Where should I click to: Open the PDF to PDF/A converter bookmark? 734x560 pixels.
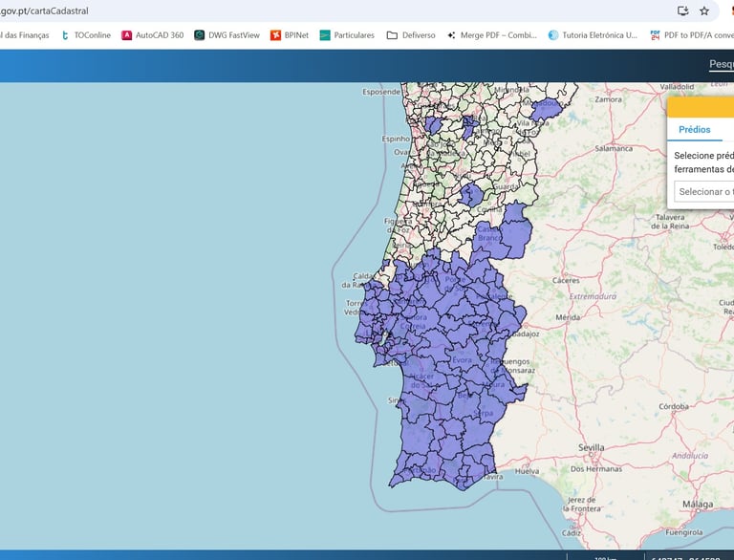pyautogui.click(x=692, y=35)
